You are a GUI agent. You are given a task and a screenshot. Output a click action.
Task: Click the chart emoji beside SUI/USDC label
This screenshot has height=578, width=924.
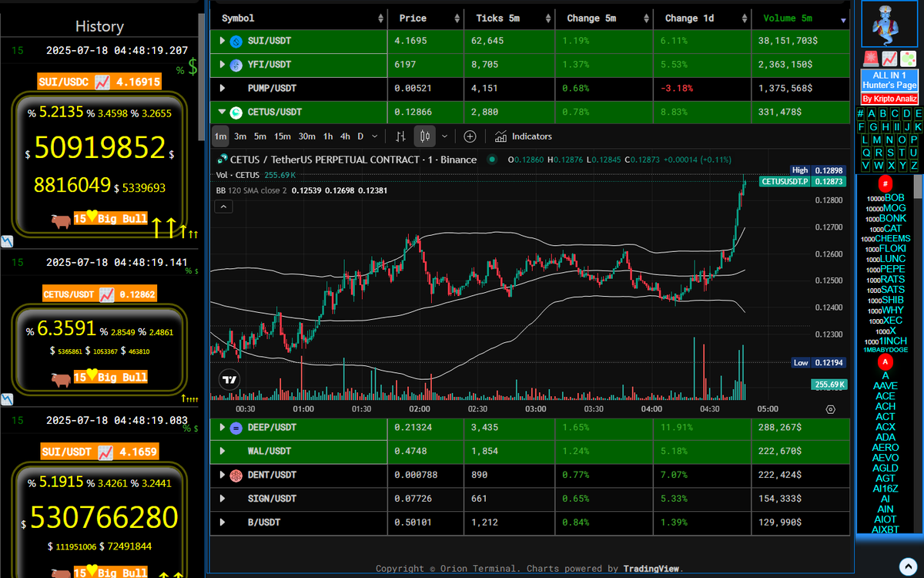click(x=103, y=82)
